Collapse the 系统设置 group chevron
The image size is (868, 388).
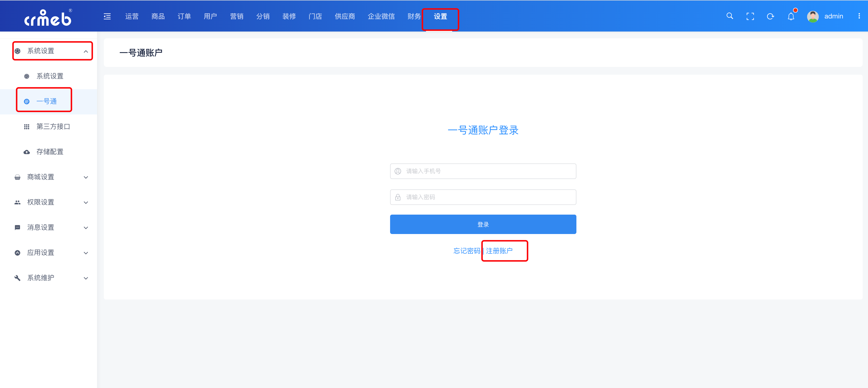(86, 51)
